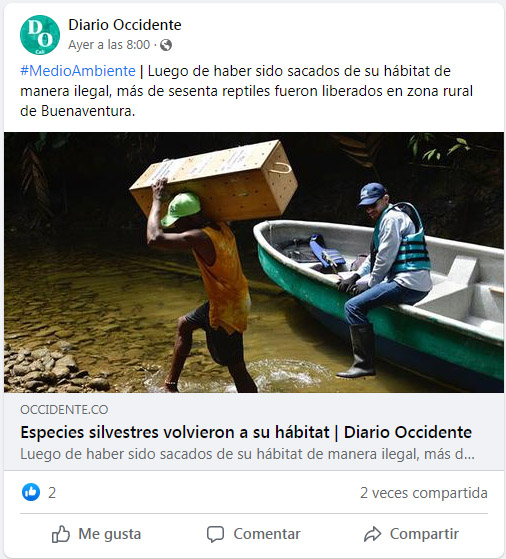The height and width of the screenshot is (559, 506).
Task: Open the article photo with the boat
Action: point(254,262)
